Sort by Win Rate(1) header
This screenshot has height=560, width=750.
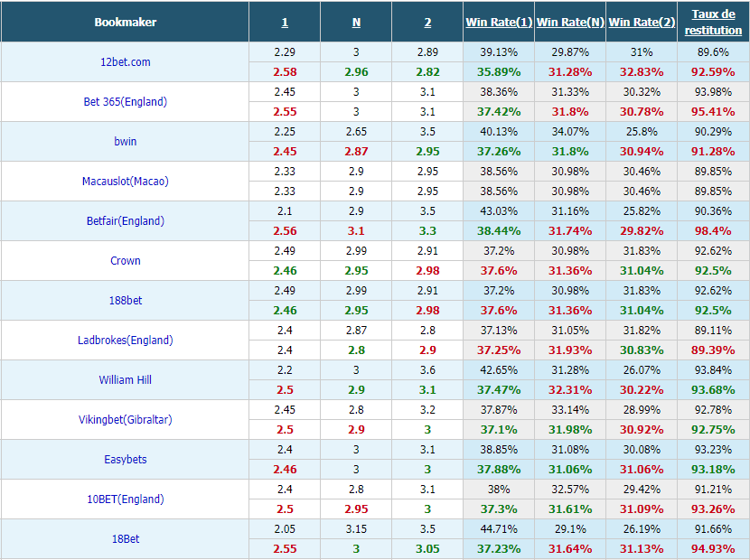click(x=499, y=22)
